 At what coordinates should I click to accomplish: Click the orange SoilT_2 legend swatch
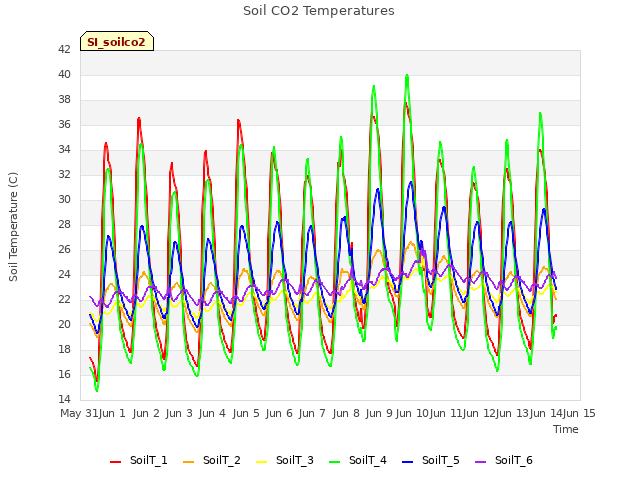[x=189, y=462]
